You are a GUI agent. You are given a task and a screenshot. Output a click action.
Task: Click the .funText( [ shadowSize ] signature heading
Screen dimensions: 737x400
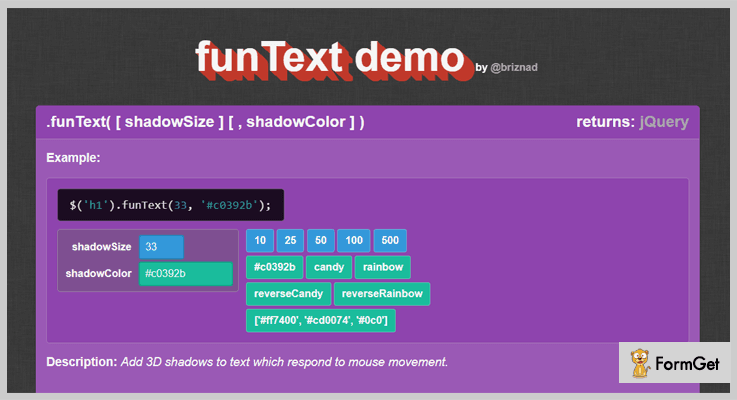click(205, 122)
